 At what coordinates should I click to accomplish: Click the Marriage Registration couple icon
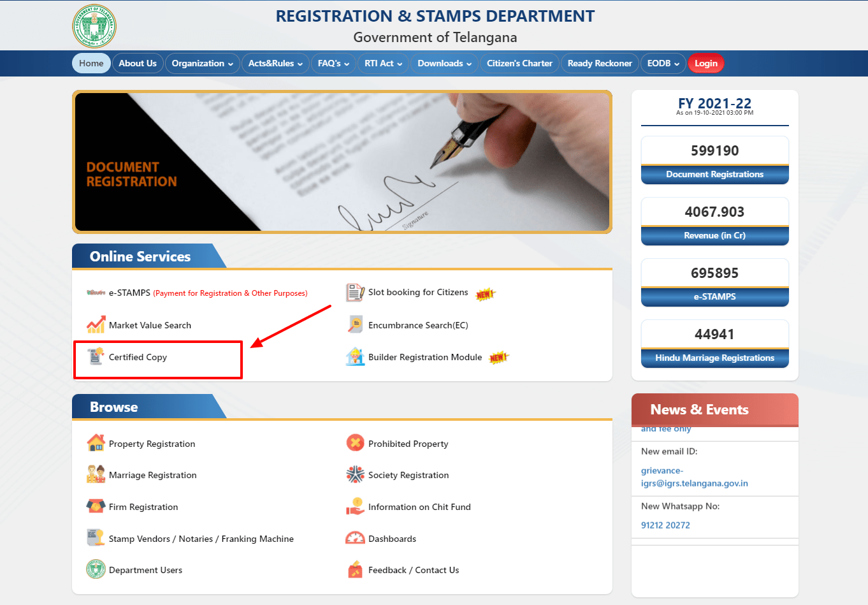pos(96,474)
